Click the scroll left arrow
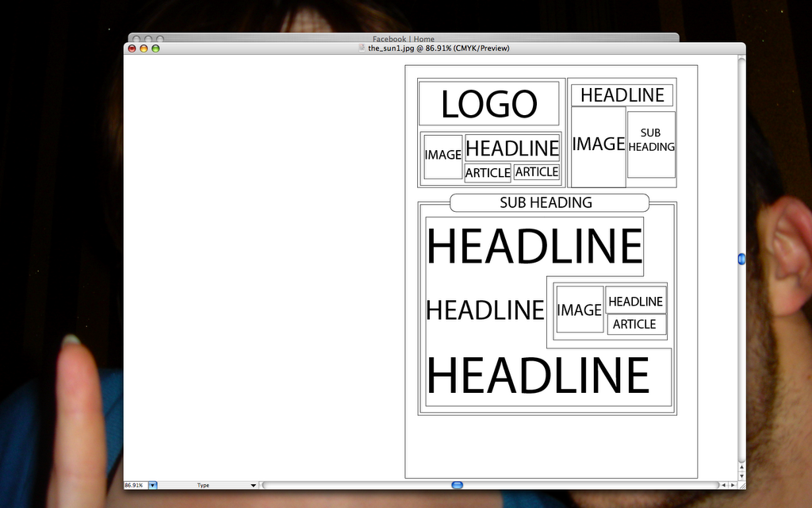 click(x=723, y=485)
